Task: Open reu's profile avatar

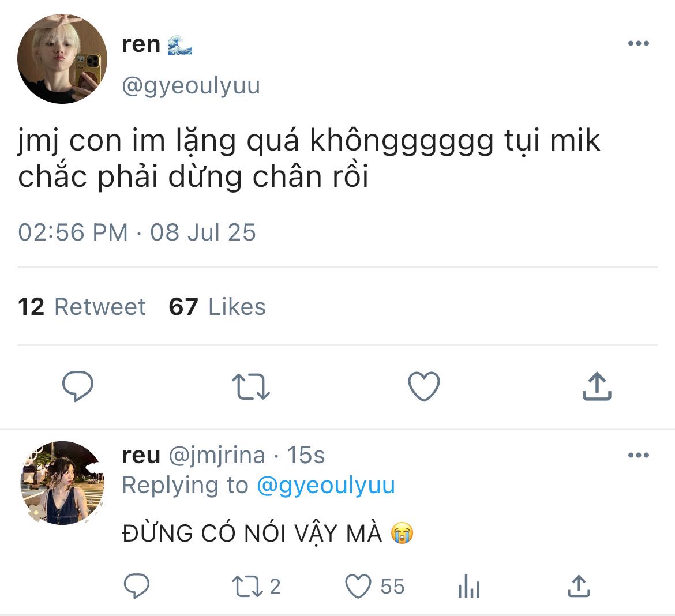Action: click(x=62, y=483)
